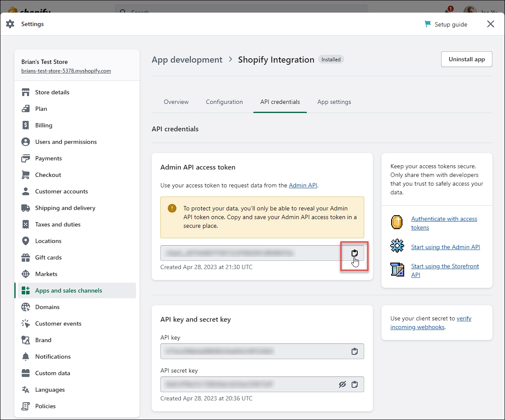Click the API key field
This screenshot has width=505, height=420.
click(x=262, y=351)
